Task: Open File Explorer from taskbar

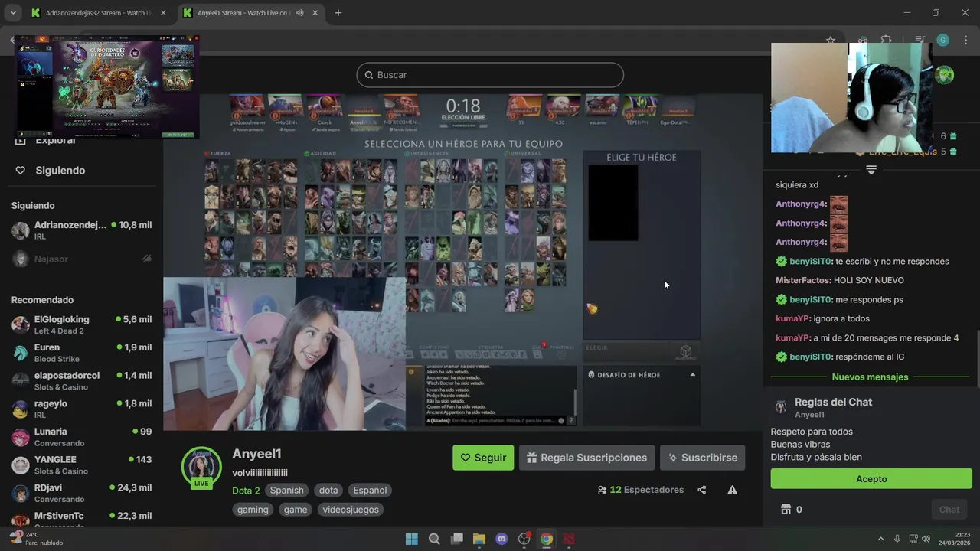Action: pyautogui.click(x=479, y=539)
